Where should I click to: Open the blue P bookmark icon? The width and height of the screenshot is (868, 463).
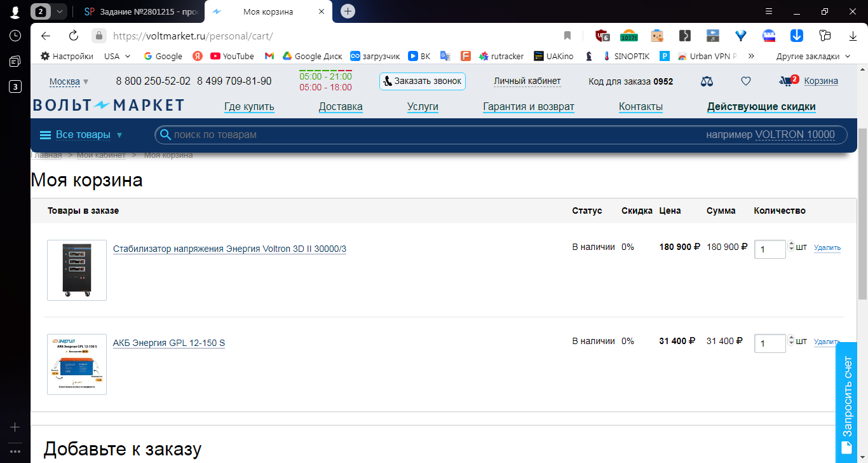[665, 56]
